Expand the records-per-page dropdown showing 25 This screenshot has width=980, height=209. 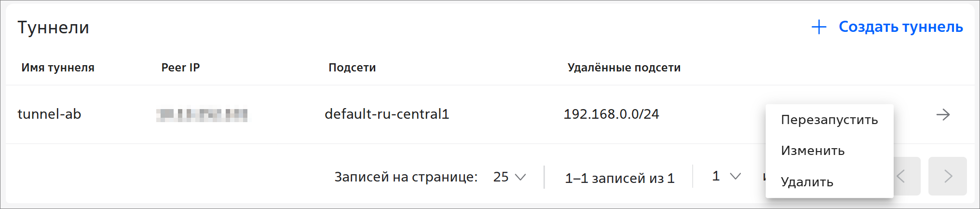pos(509,177)
